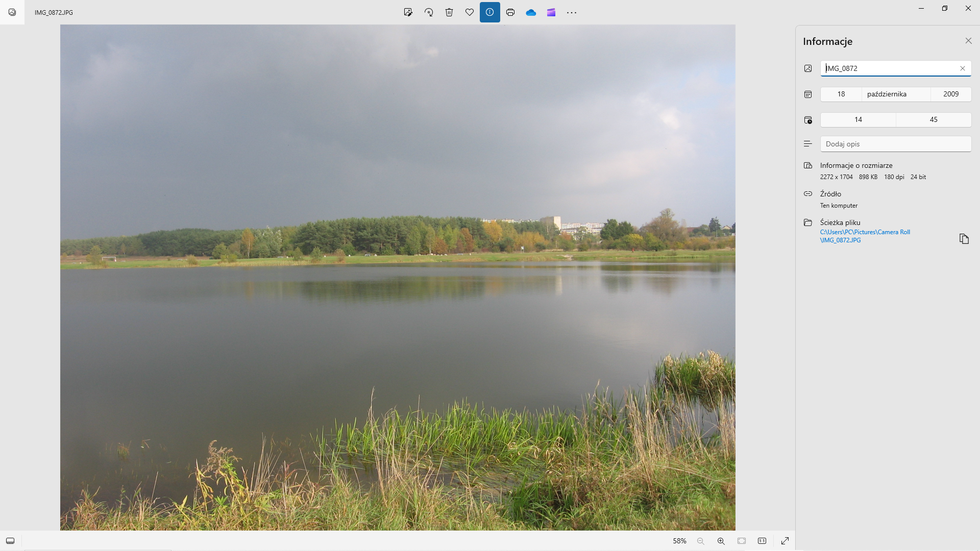
Task: Copy the file path with the copy icon
Action: (964, 239)
